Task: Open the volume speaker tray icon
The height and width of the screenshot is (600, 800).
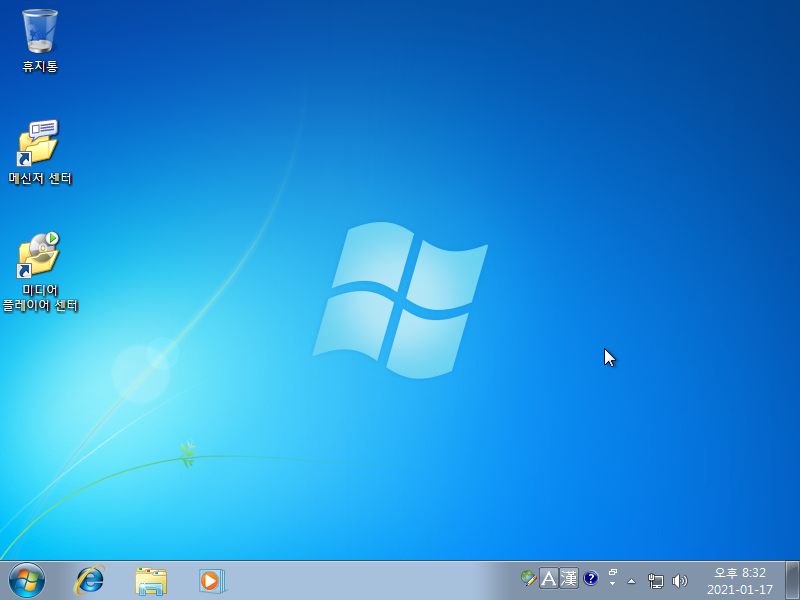Action: click(x=680, y=581)
